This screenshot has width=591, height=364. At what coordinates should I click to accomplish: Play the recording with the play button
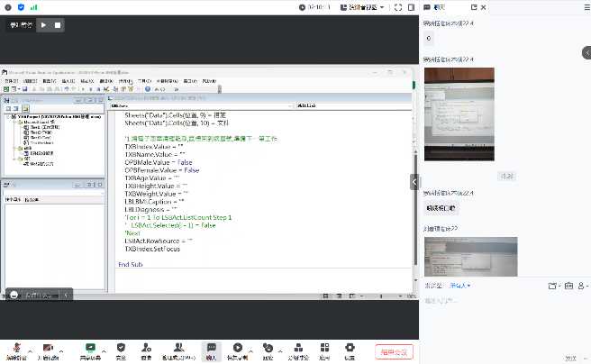(x=42, y=25)
